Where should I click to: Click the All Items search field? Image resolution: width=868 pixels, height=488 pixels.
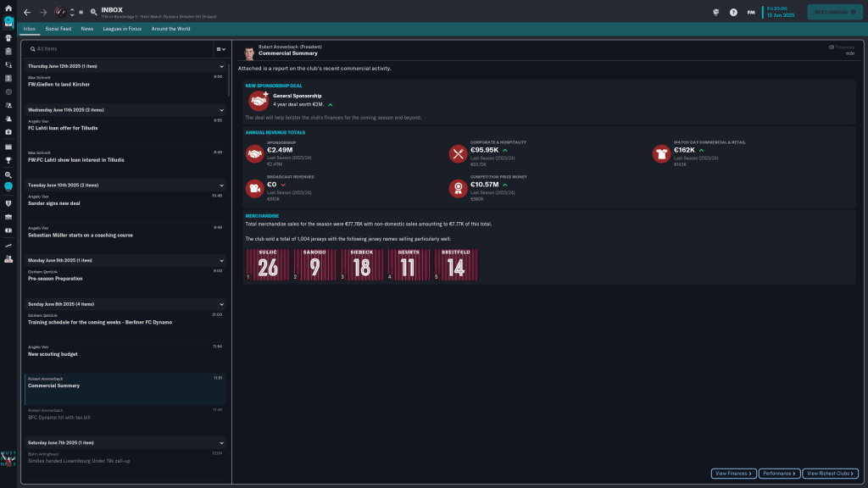click(119, 49)
